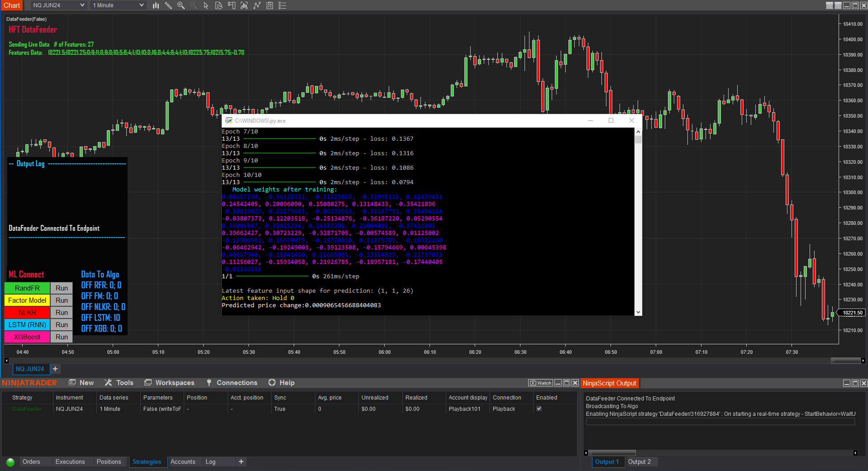
Task: Expand the NQ JUN24 instrument dropdown
Action: tap(82, 5)
